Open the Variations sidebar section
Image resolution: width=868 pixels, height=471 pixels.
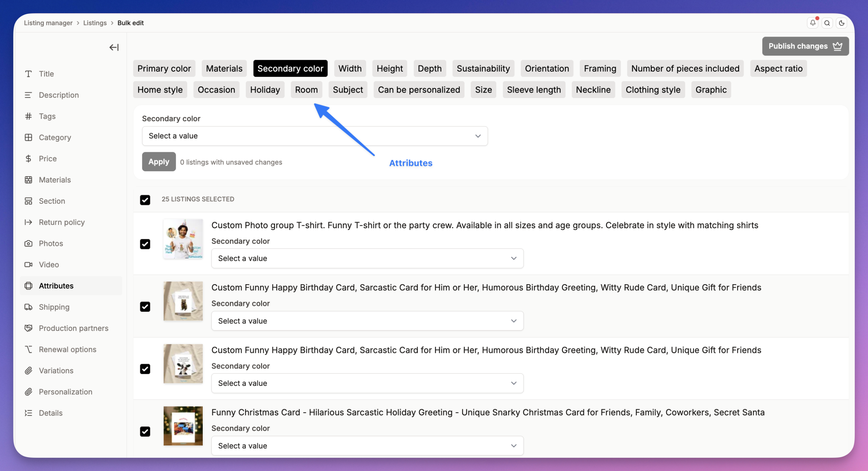[x=71, y=371]
